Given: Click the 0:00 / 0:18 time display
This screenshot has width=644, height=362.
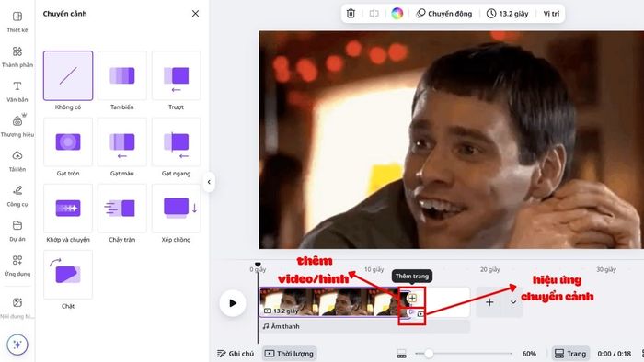Looking at the screenshot, I should [614, 354].
